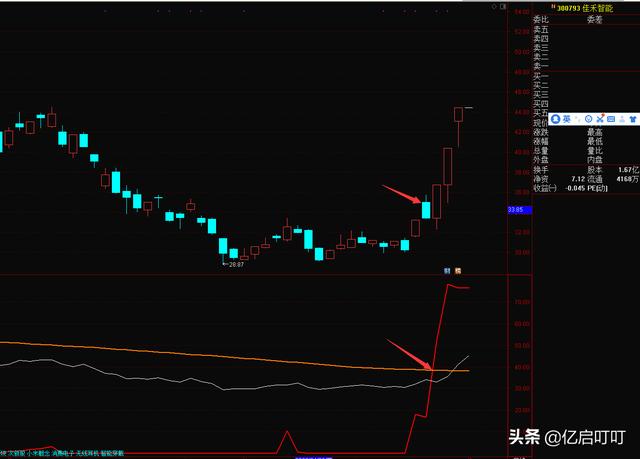Click the 消费电子 concept tag
Viewport: 640px width, 459px height.
pos(63,453)
